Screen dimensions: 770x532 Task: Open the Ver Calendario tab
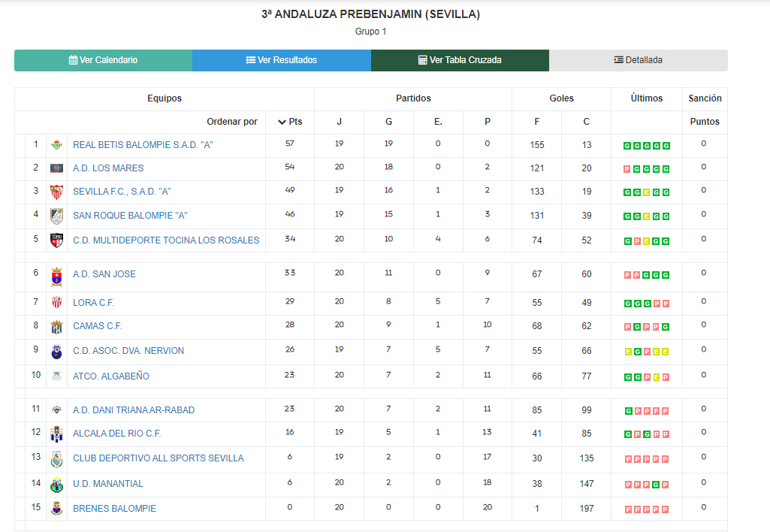(103, 60)
